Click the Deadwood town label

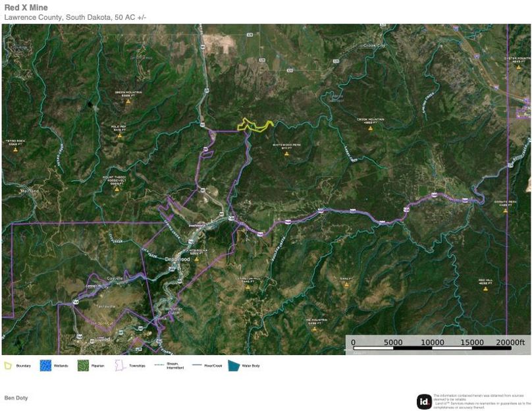point(178,259)
